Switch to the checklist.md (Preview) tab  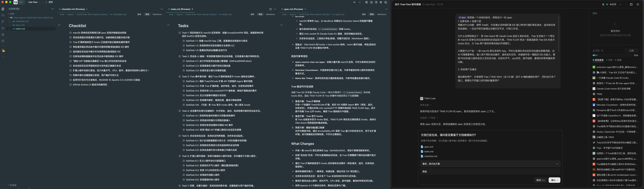tap(73, 9)
